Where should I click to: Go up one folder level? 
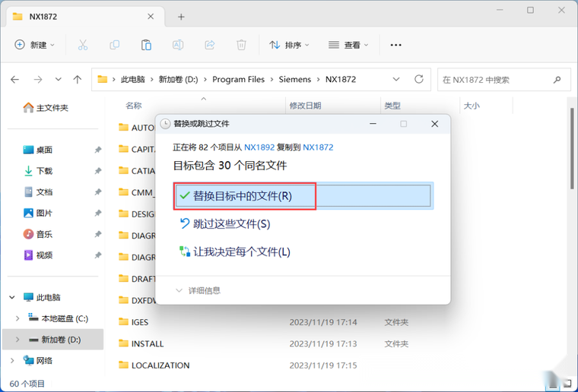77,79
